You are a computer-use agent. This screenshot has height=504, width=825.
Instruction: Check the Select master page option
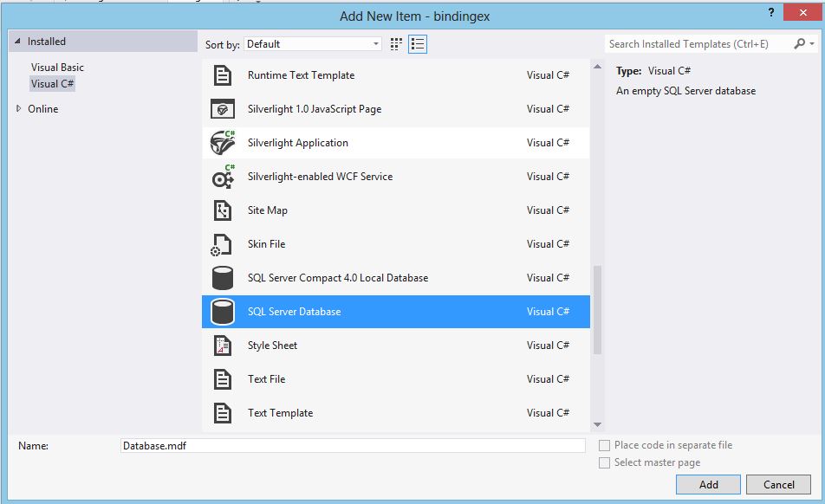point(604,462)
